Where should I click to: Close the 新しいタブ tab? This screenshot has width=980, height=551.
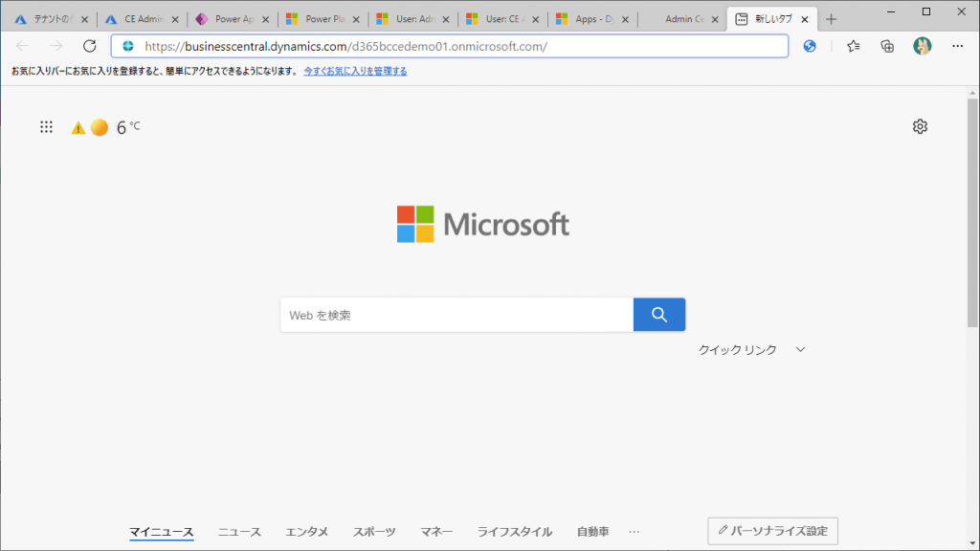click(805, 19)
